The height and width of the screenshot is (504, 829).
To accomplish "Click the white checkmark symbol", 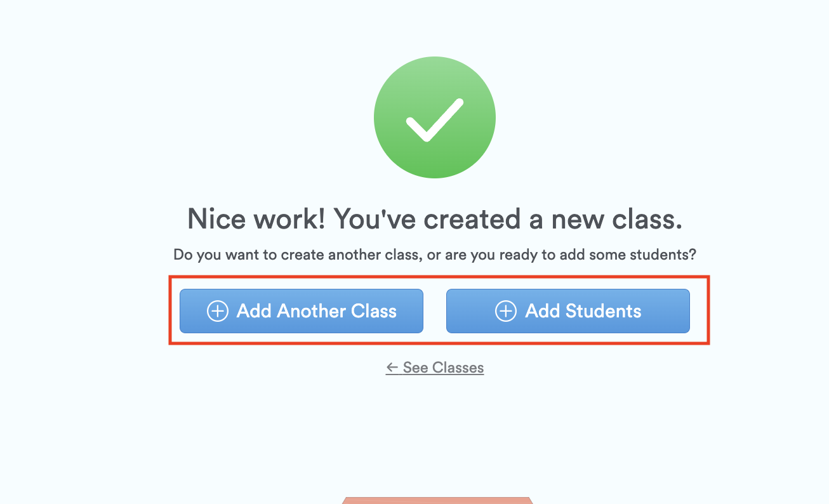I will coord(434,121).
